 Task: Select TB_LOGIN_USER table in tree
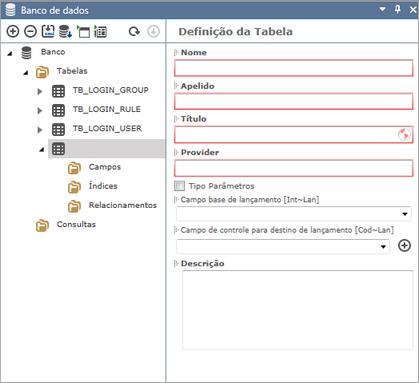pos(107,129)
